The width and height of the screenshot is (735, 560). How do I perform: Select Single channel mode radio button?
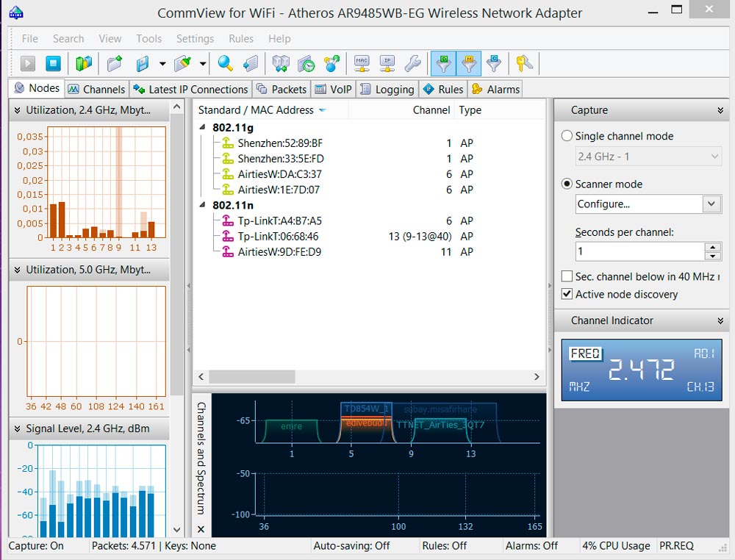(567, 136)
